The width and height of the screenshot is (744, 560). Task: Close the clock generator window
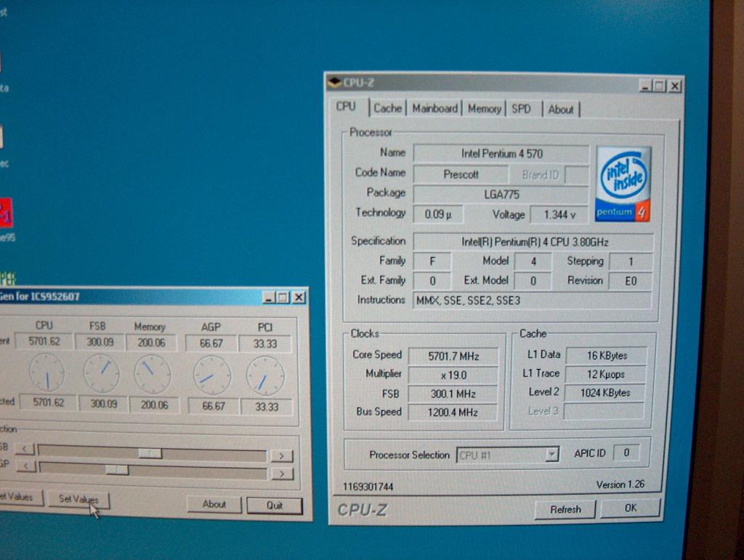[x=299, y=297]
